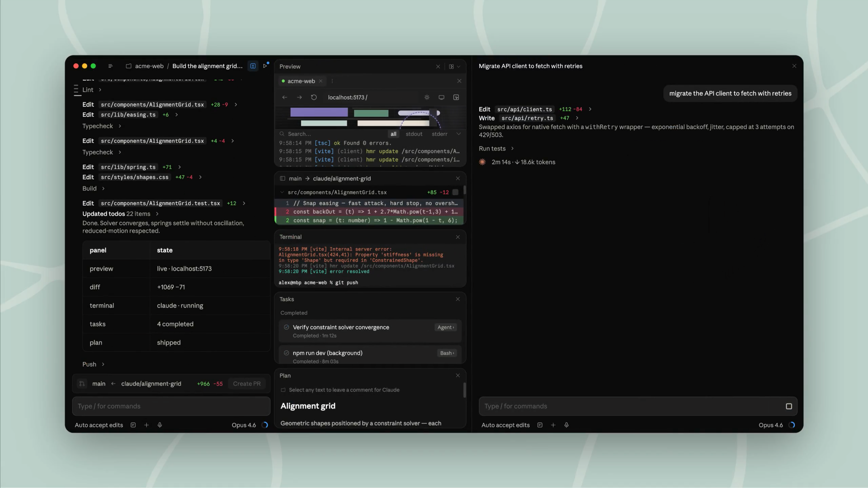Open the Agent badge on solver convergence task
The image size is (868, 488).
445,327
